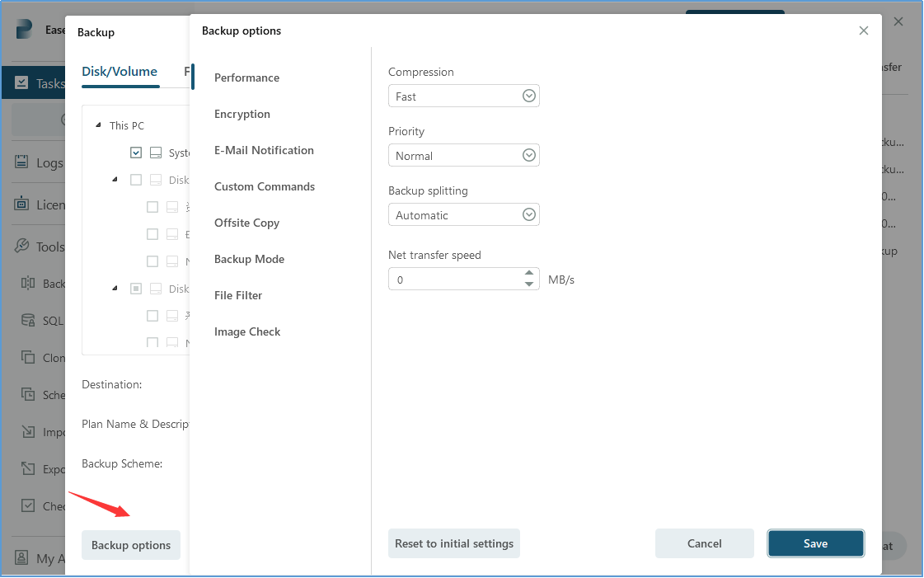The width and height of the screenshot is (924, 578).
Task: Open the Compression dropdown set to Fast
Action: point(463,96)
